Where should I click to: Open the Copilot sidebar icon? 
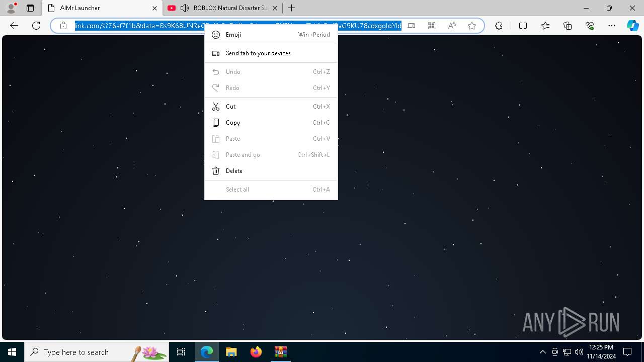coord(632,26)
